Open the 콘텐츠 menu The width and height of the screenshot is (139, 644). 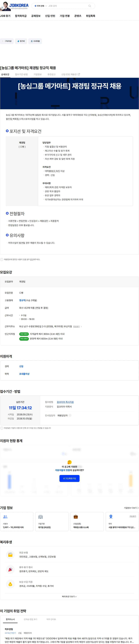78,16
